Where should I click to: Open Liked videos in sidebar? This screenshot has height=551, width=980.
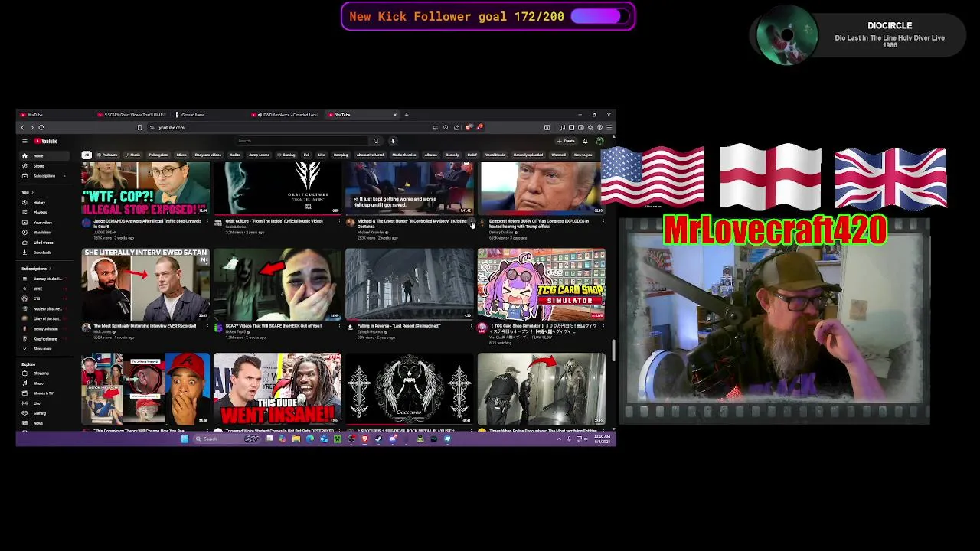44,243
